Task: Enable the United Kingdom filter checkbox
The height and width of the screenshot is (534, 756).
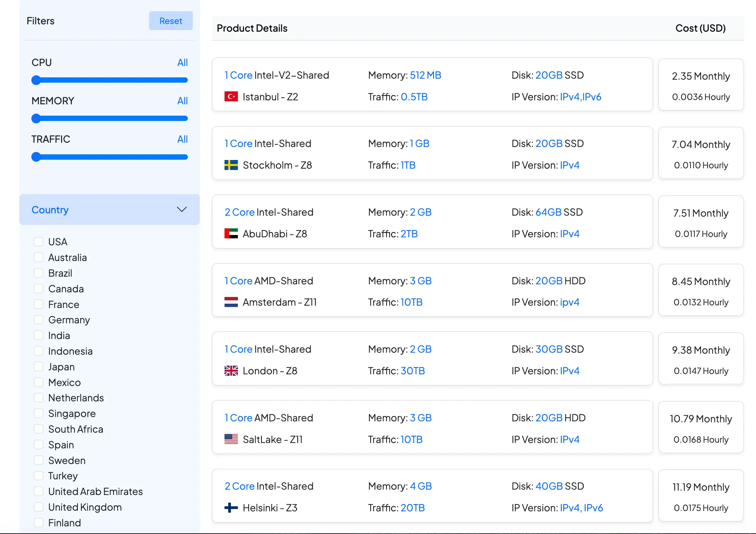Action: coord(39,507)
